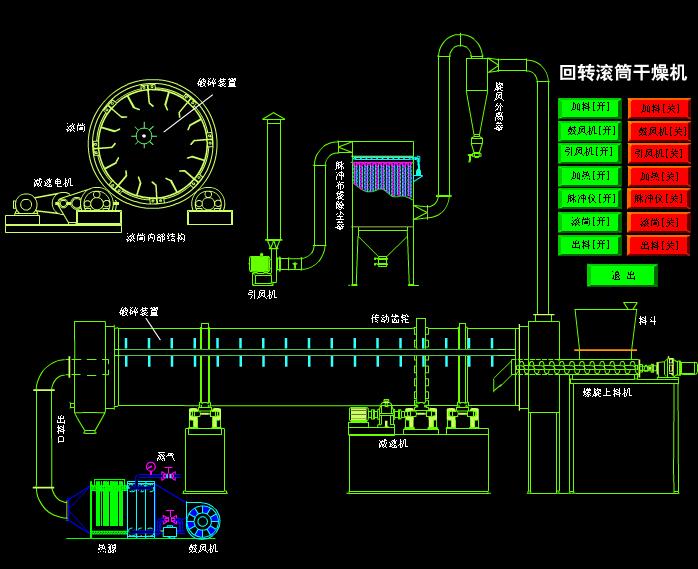Select the blue blower wheel graphic above 鼓风机

pyautogui.click(x=203, y=521)
